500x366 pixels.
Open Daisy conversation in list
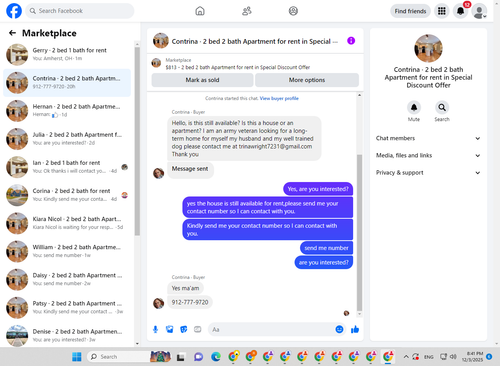coord(67,279)
